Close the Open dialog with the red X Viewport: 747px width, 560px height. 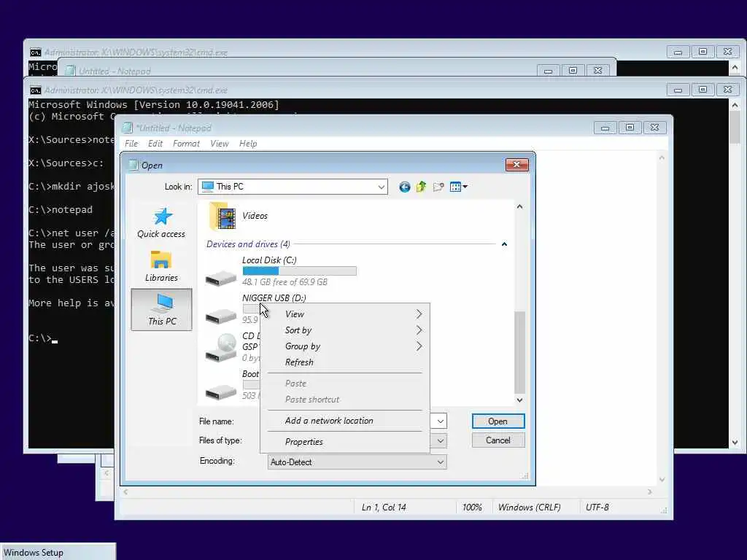point(517,164)
